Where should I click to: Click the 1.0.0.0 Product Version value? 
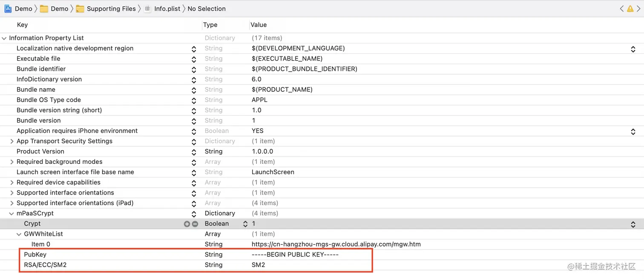click(x=262, y=151)
